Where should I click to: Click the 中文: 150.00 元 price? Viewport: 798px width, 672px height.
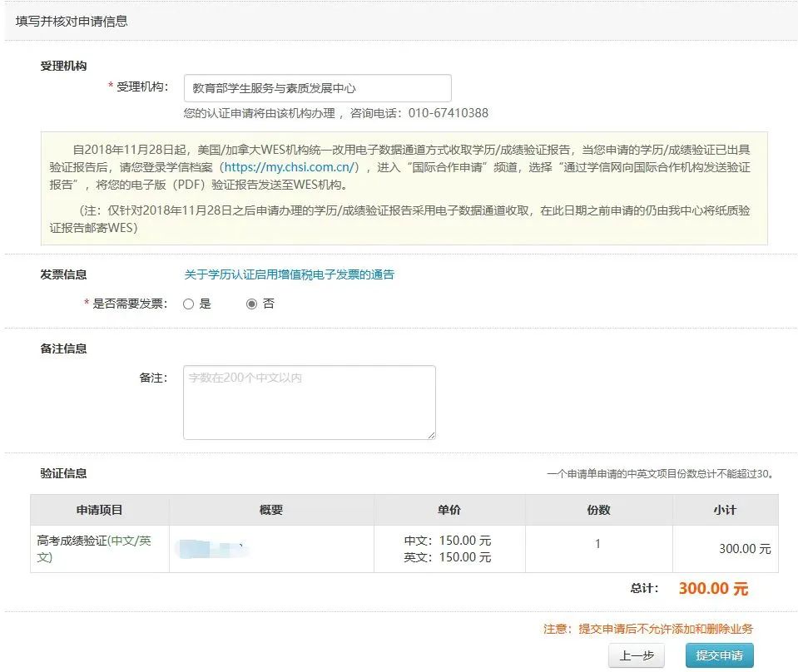pyautogui.click(x=448, y=541)
